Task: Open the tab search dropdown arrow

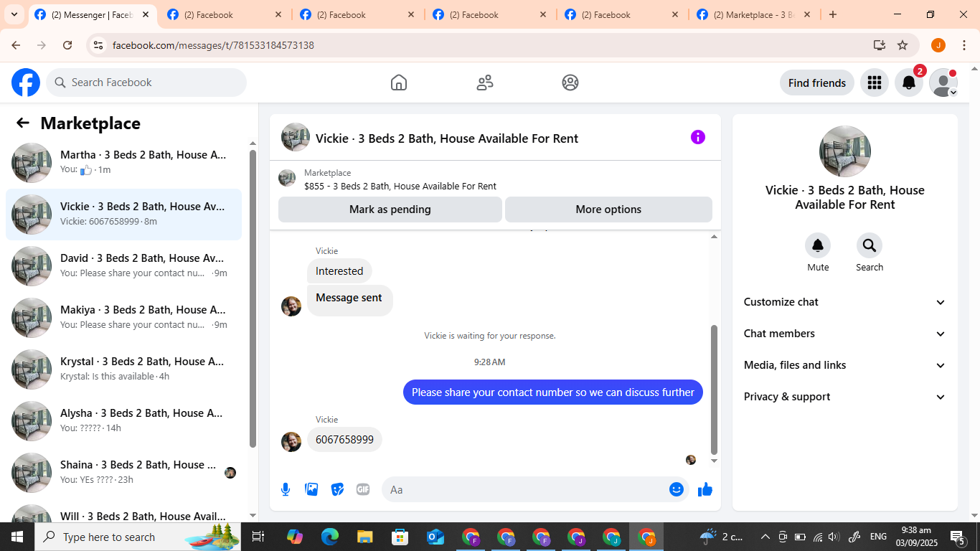Action: [x=14, y=14]
